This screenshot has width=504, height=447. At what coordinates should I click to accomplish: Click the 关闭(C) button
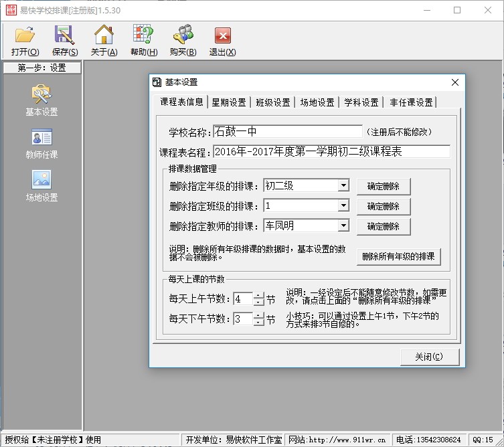[x=430, y=357]
